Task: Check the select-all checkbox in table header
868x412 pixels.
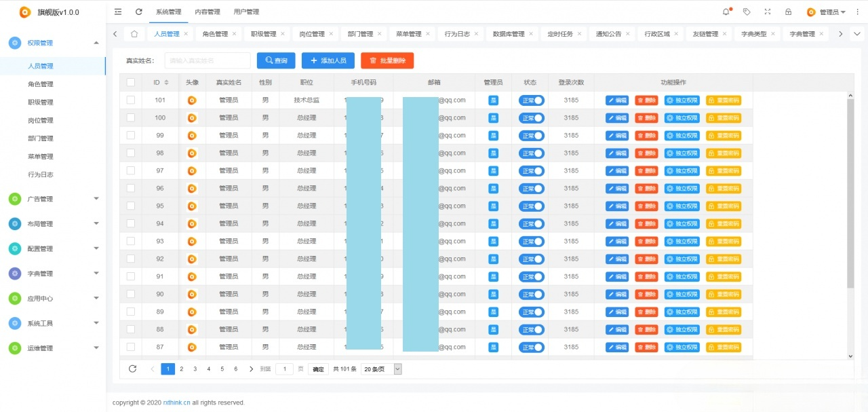Action: click(130, 81)
